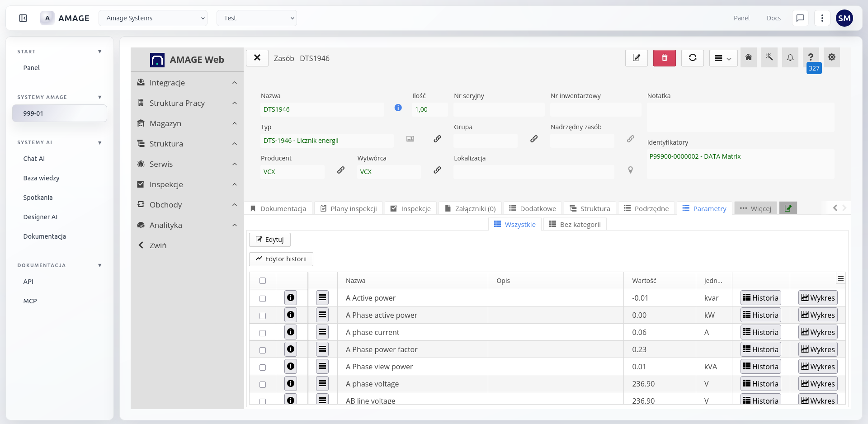Image resolution: width=868 pixels, height=424 pixels.
Task: Open the Amage Systems dropdown
Action: [x=153, y=18]
